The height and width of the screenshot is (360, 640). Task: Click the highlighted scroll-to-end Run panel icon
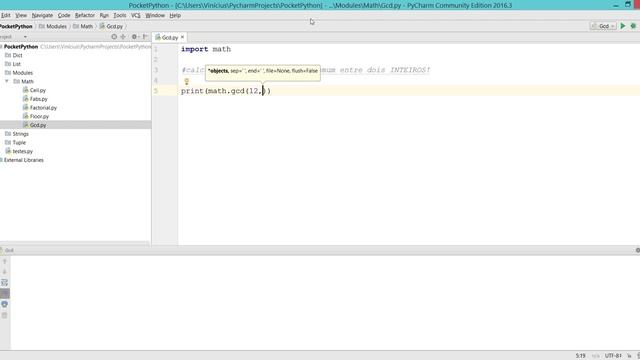coord(4,293)
